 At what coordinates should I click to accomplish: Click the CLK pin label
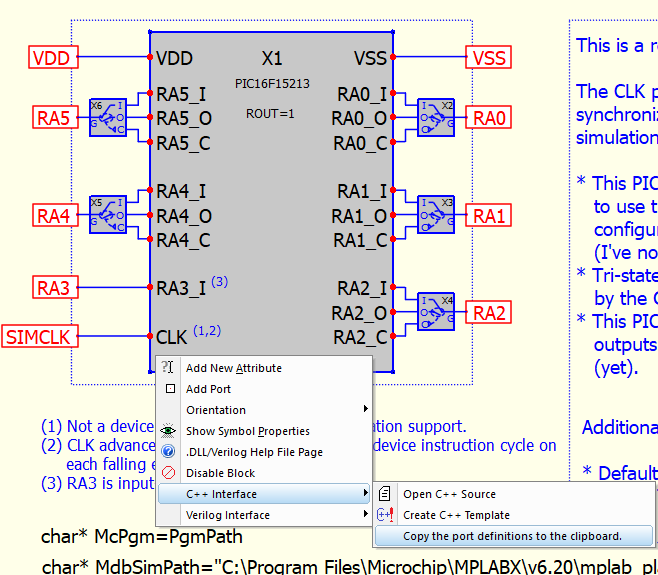tap(171, 337)
